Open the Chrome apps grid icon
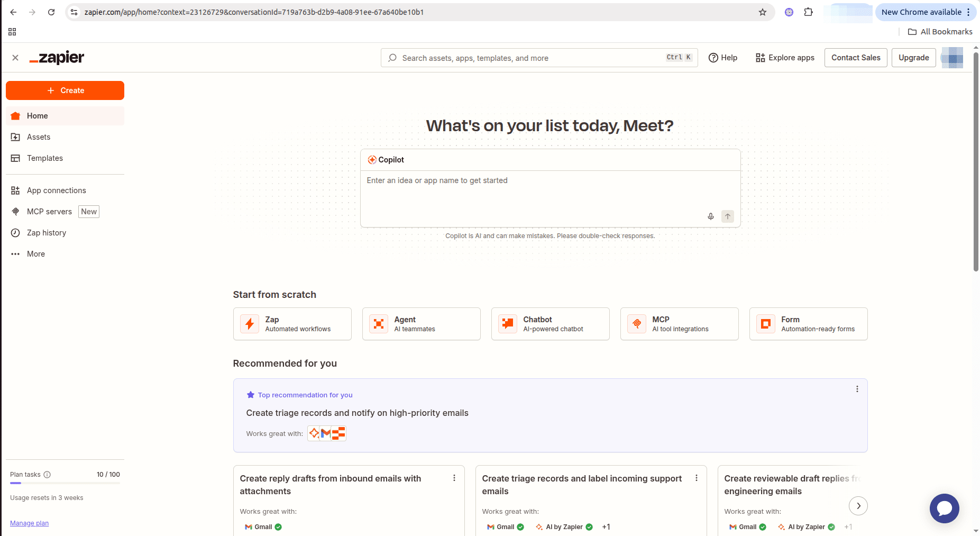The height and width of the screenshot is (536, 980). click(12, 32)
